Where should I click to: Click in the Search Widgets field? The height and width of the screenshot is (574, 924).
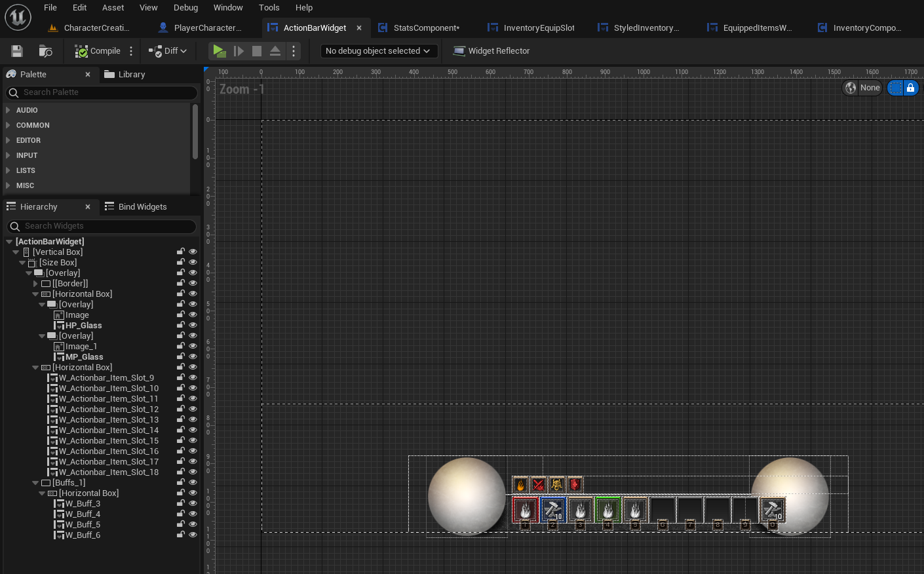(x=102, y=226)
